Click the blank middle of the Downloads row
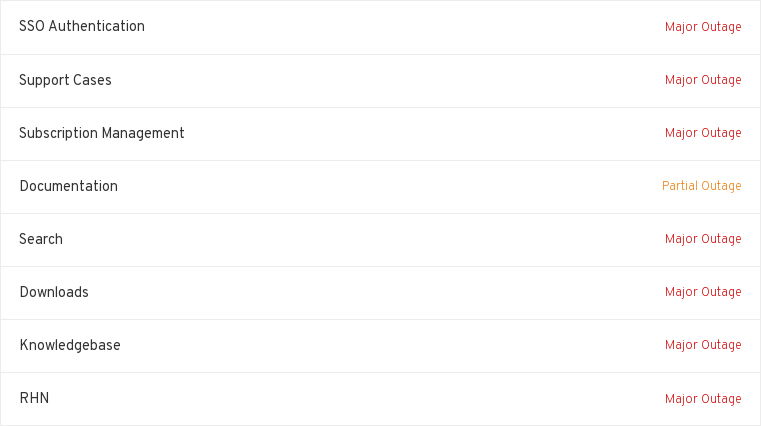The width and height of the screenshot is (761, 426). [380, 292]
